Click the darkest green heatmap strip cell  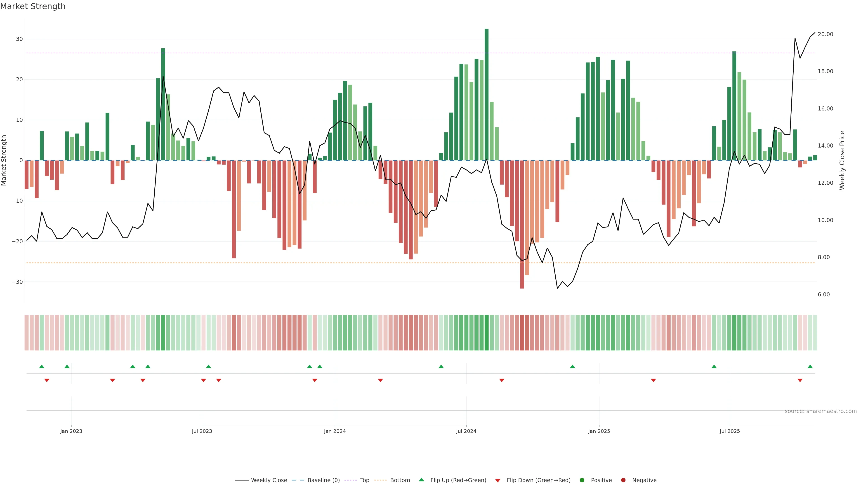[487, 333]
